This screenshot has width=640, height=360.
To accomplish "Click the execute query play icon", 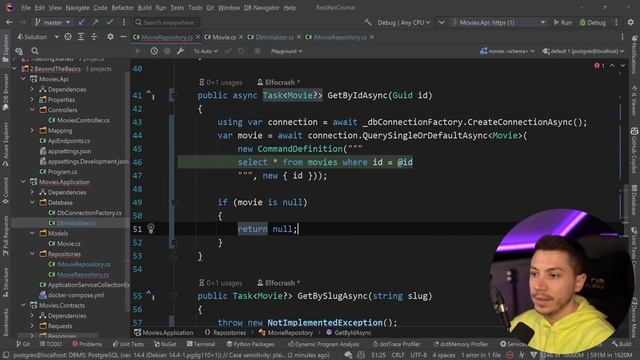I will pyautogui.click(x=138, y=51).
